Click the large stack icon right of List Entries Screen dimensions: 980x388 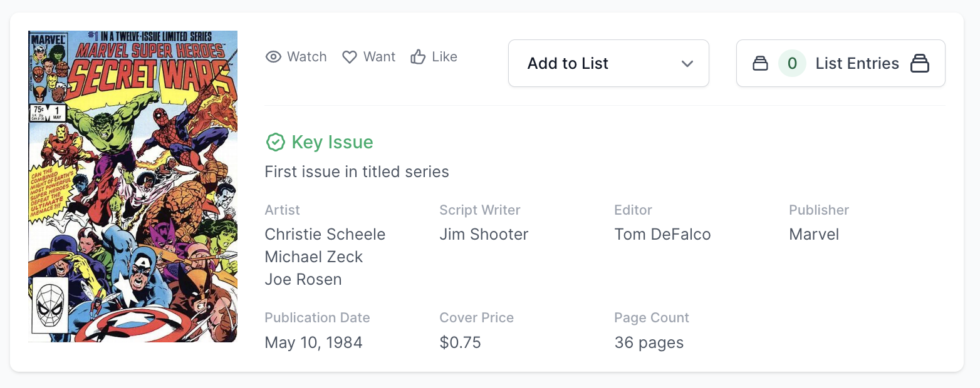coord(919,63)
